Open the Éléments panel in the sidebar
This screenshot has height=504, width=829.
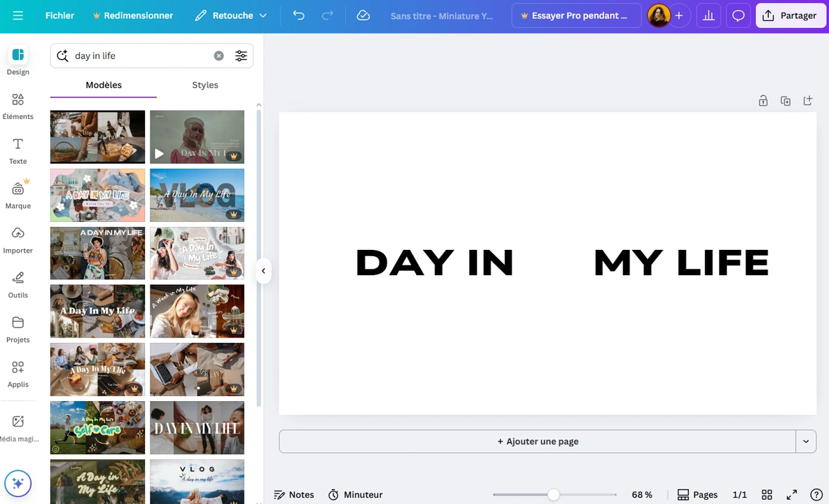[18, 105]
